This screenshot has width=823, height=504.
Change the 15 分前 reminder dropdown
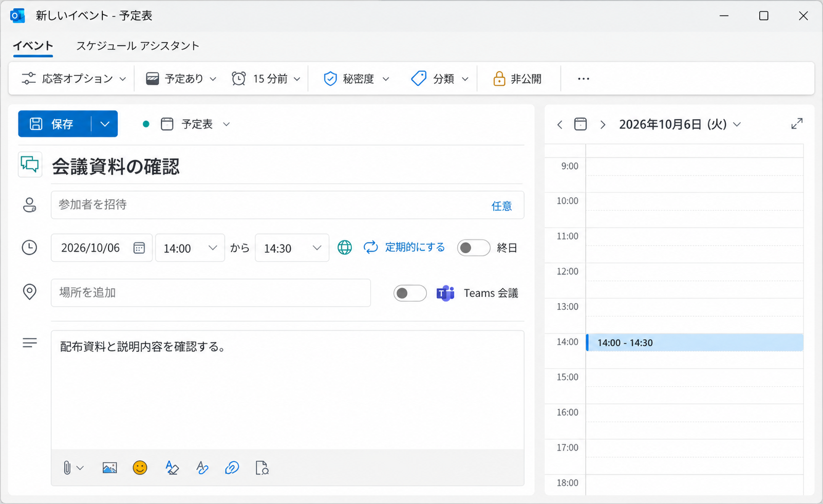click(266, 79)
